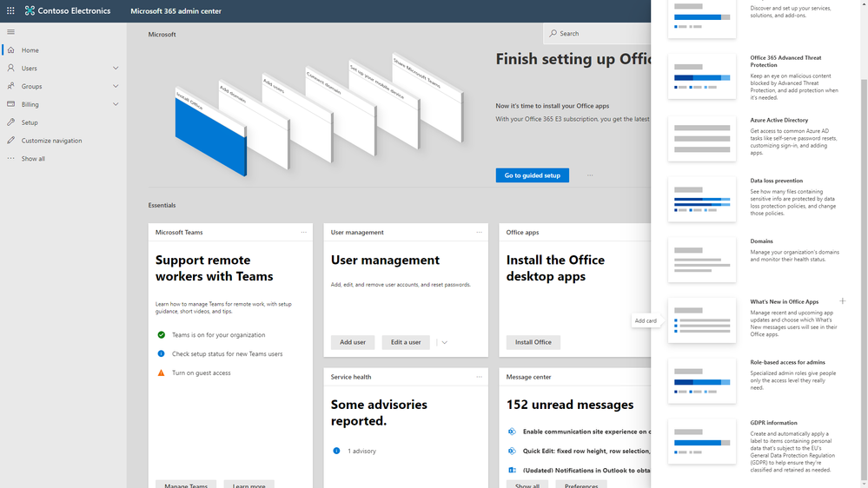868x488 pixels.
Task: Click the Home icon in the sidebar
Action: pyautogui.click(x=10, y=49)
